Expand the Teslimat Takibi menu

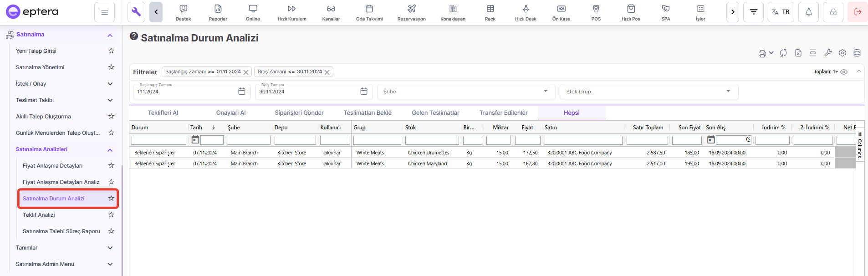(x=110, y=100)
